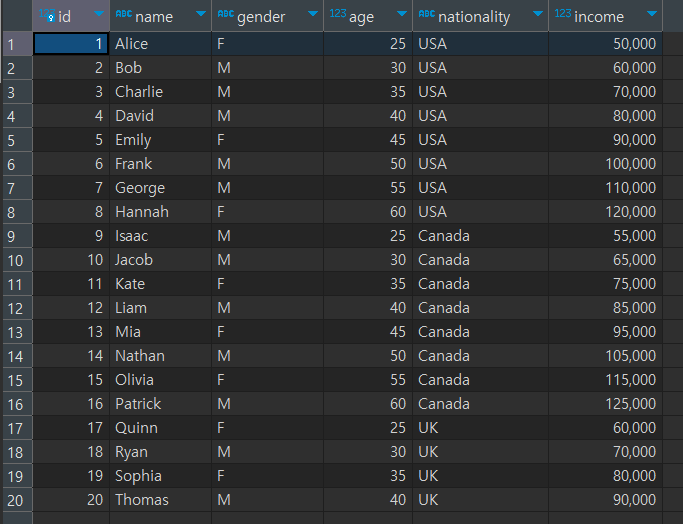Select the name cell 'Olivia'
This screenshot has width=683, height=524.
point(160,380)
